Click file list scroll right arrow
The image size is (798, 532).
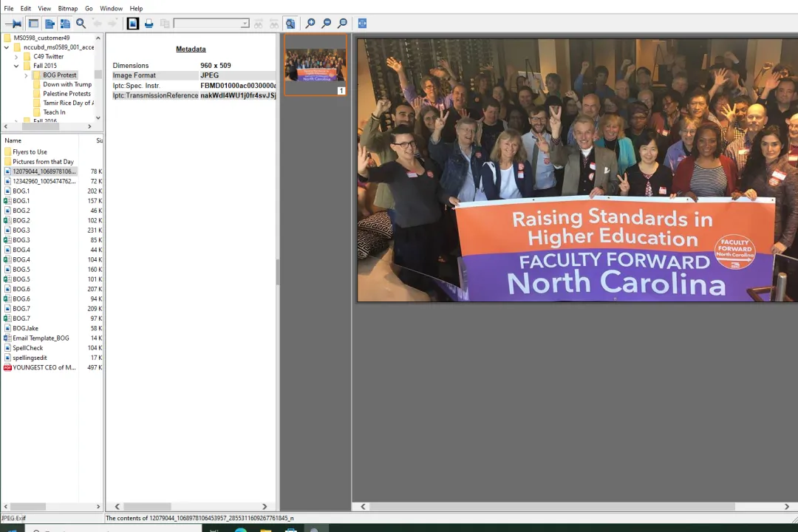click(98, 507)
